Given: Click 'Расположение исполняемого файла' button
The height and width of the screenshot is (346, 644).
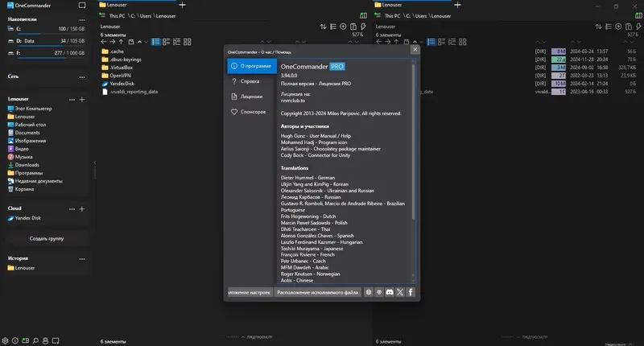Looking at the screenshot, I should [x=317, y=292].
